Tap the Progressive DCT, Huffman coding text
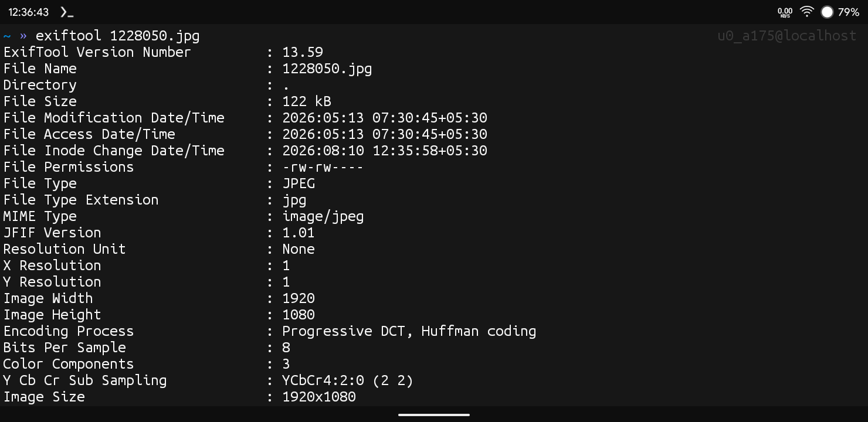 (x=409, y=332)
